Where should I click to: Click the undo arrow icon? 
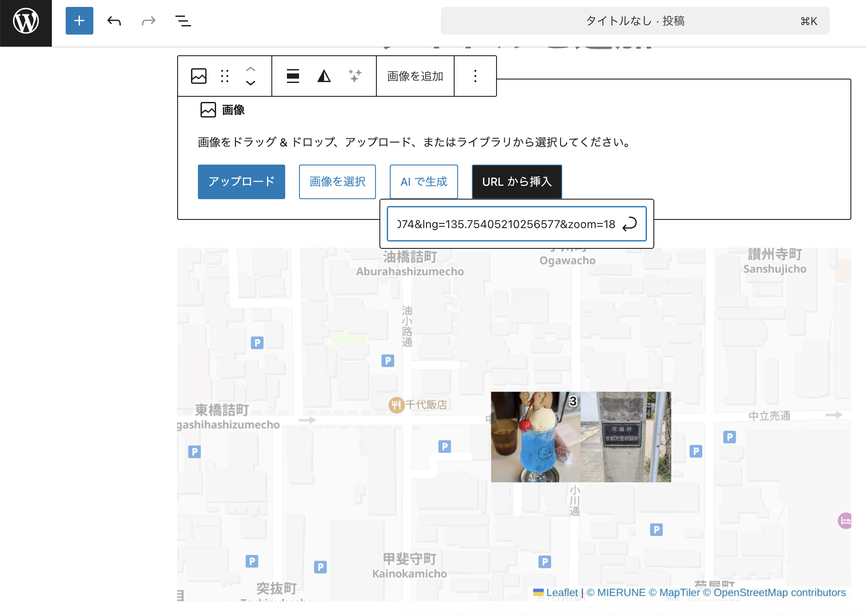coord(114,21)
